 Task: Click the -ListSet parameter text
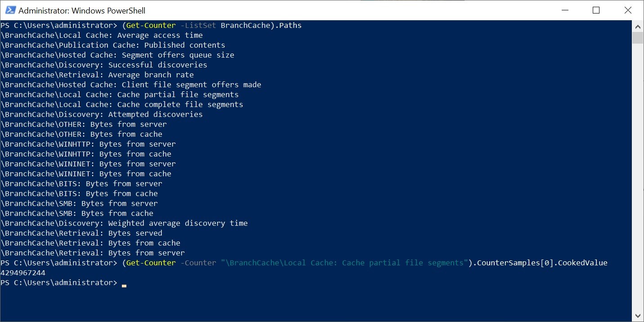point(198,25)
